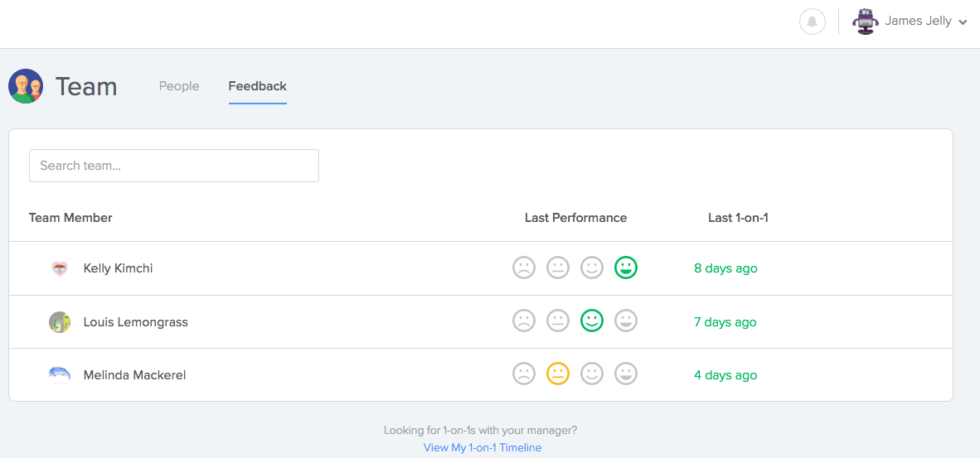
Task: Click the Team group icon
Action: (26, 86)
